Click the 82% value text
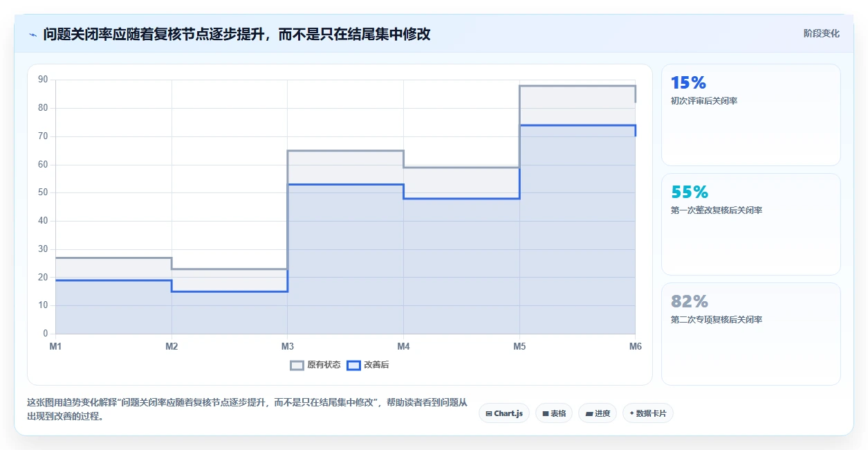 click(x=690, y=302)
